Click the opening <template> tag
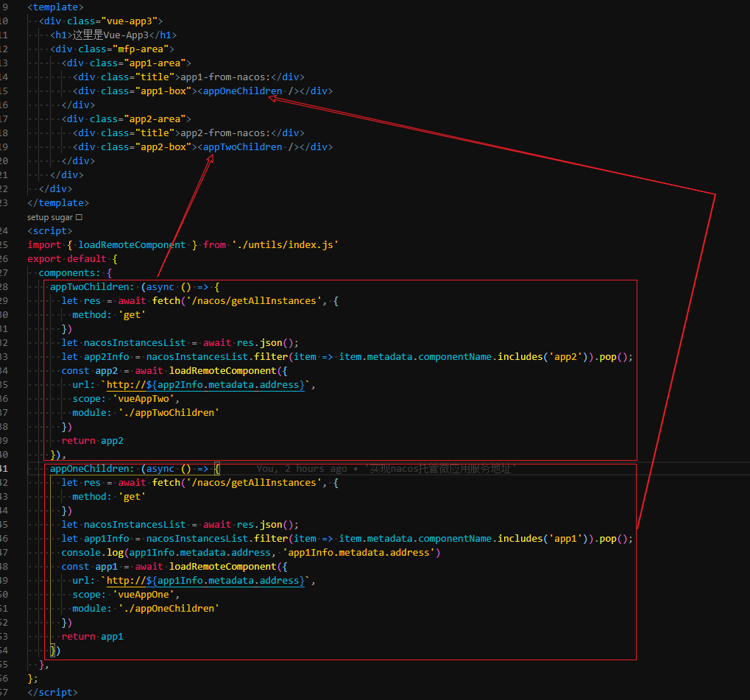The width and height of the screenshot is (750, 700). click(x=55, y=7)
